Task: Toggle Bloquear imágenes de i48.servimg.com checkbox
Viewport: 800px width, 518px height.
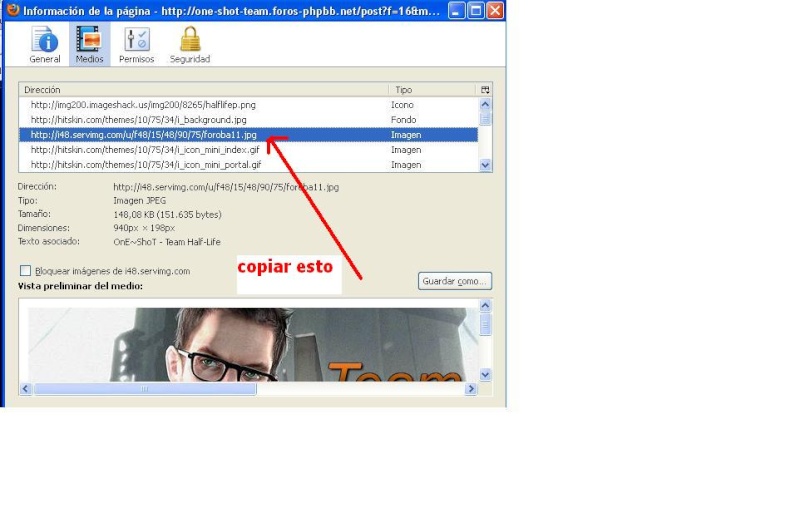Action: (x=25, y=270)
